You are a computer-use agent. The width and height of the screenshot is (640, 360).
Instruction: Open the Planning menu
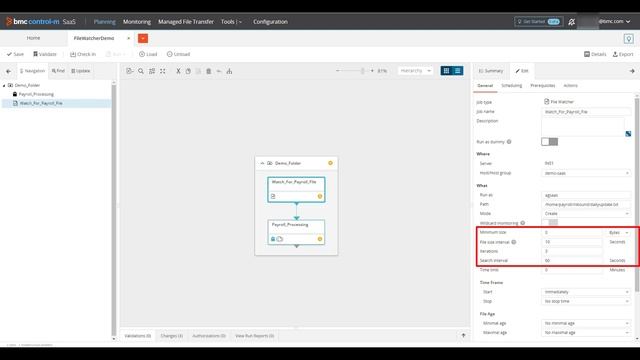pyautogui.click(x=104, y=22)
